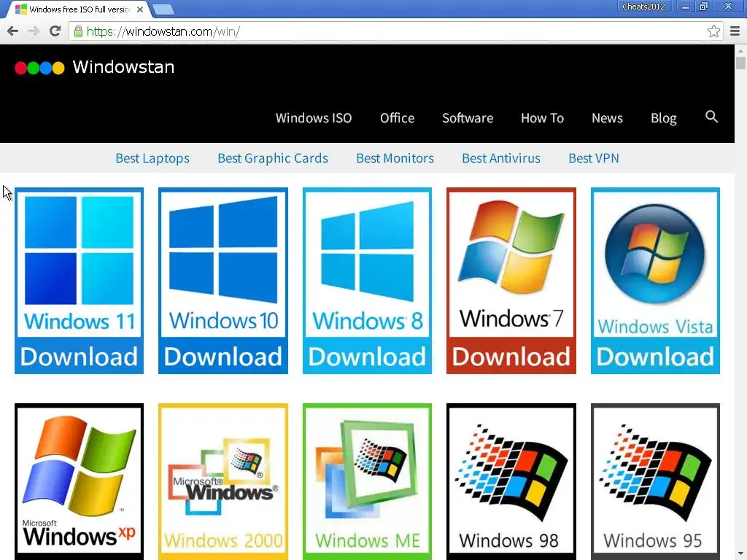Open the Chrome hamburger menu
Viewport: 747px width, 560px height.
click(735, 31)
